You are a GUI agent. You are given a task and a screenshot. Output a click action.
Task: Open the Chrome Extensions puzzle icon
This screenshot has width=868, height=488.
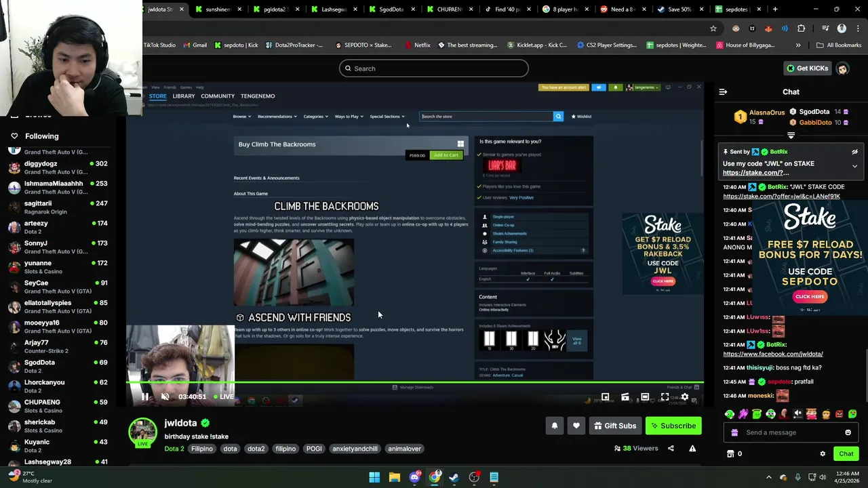801,28
